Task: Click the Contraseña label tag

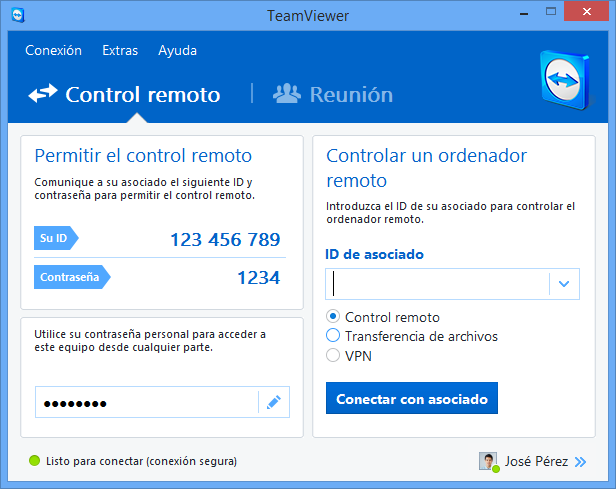Action: 72,277
